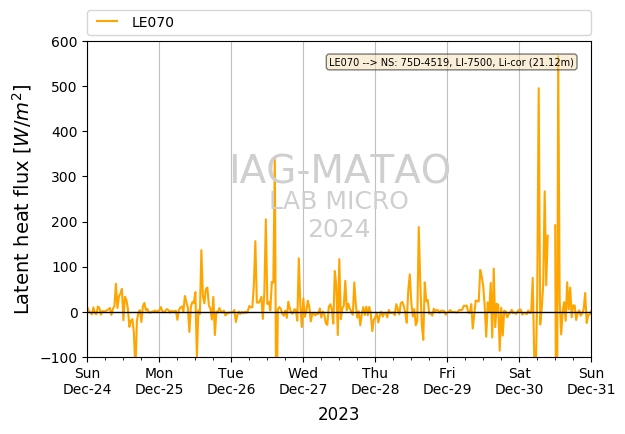Click the y-axis tick label 100

pyautogui.click(x=64, y=267)
